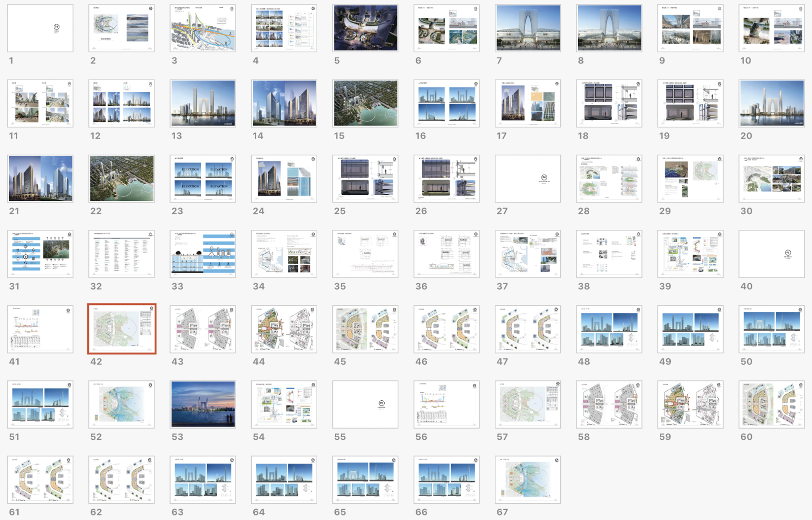Select page thumbnail 63
This screenshot has width=812, height=520.
coord(203,479)
